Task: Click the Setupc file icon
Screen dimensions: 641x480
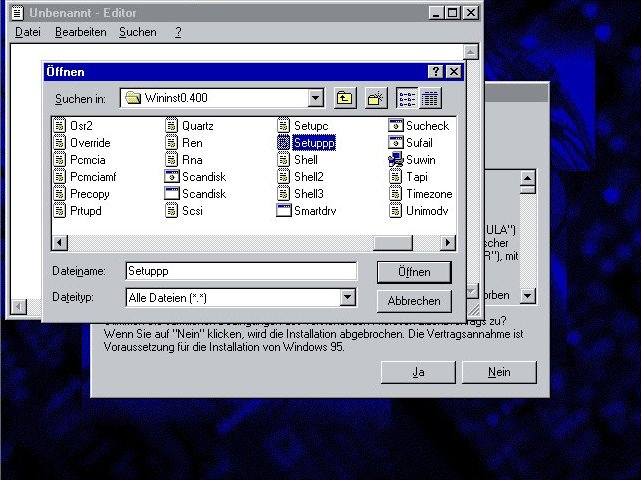Action: pos(284,126)
